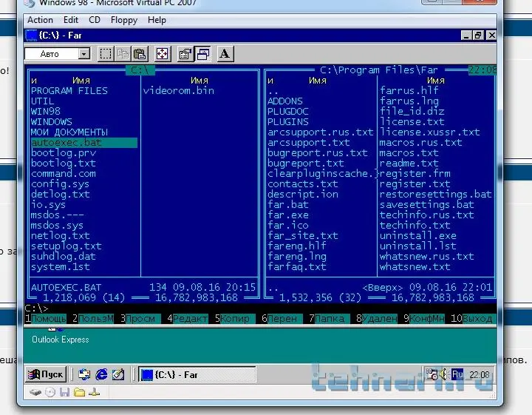The height and width of the screenshot is (415, 532).
Task: Select autoexec.bat in left panel
Action: tap(66, 143)
